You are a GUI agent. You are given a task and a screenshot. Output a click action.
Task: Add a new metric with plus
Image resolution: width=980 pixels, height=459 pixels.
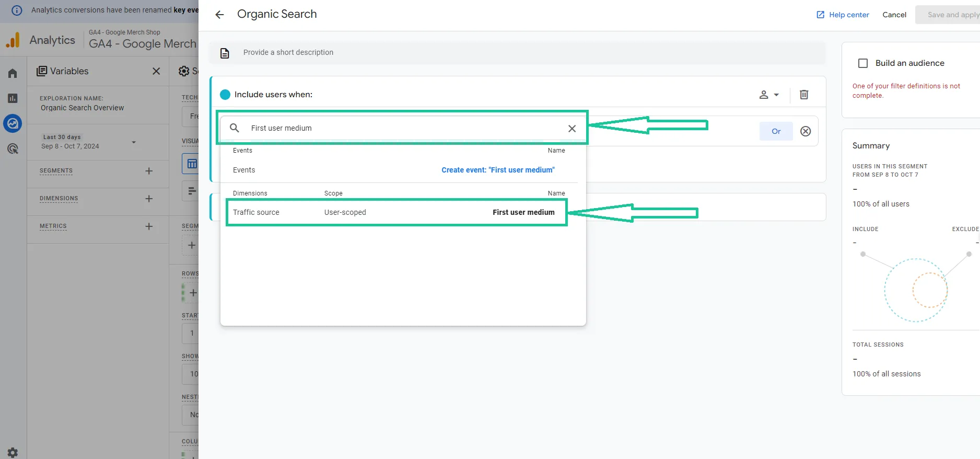click(149, 226)
